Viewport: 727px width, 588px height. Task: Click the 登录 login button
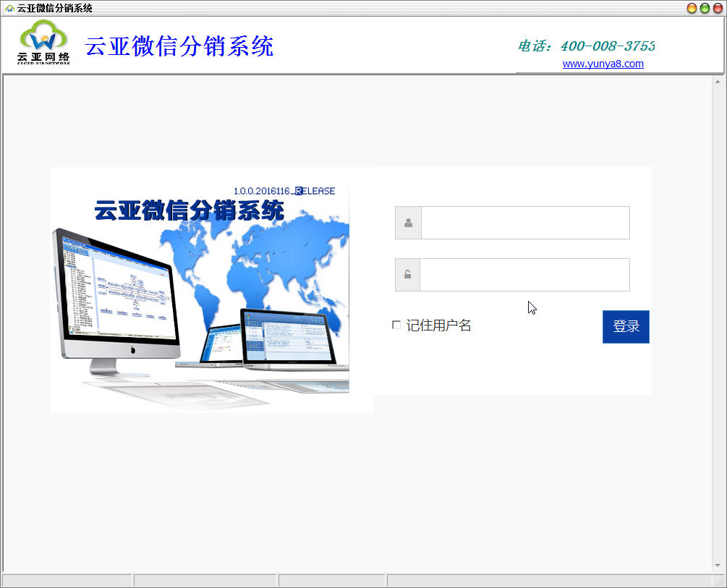[x=626, y=326]
